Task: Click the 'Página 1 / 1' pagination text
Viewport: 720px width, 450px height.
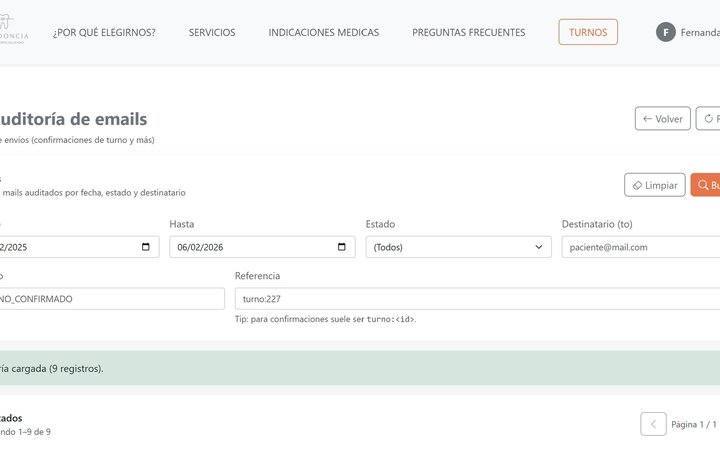Action: click(694, 424)
